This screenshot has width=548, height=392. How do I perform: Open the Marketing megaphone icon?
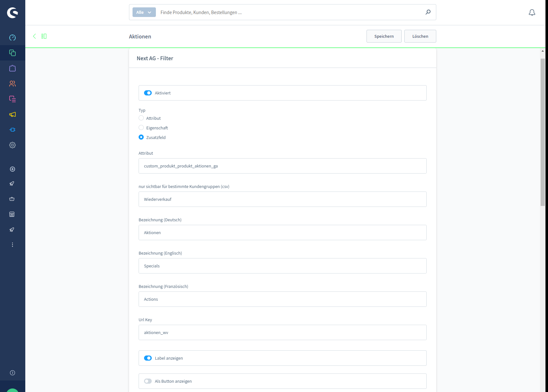[12, 114]
